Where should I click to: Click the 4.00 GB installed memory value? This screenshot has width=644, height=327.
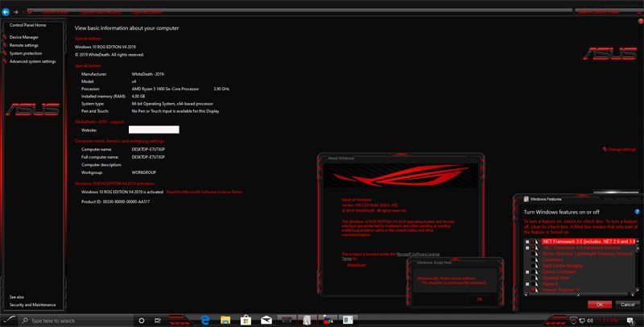pos(138,97)
